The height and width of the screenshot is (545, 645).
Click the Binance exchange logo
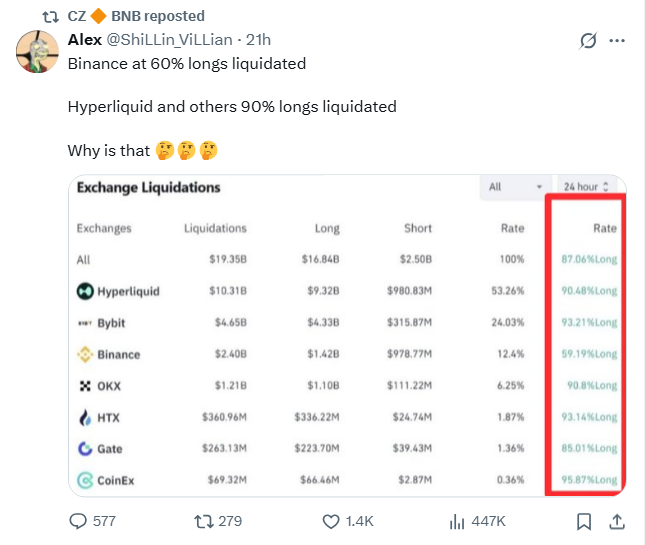click(x=85, y=354)
